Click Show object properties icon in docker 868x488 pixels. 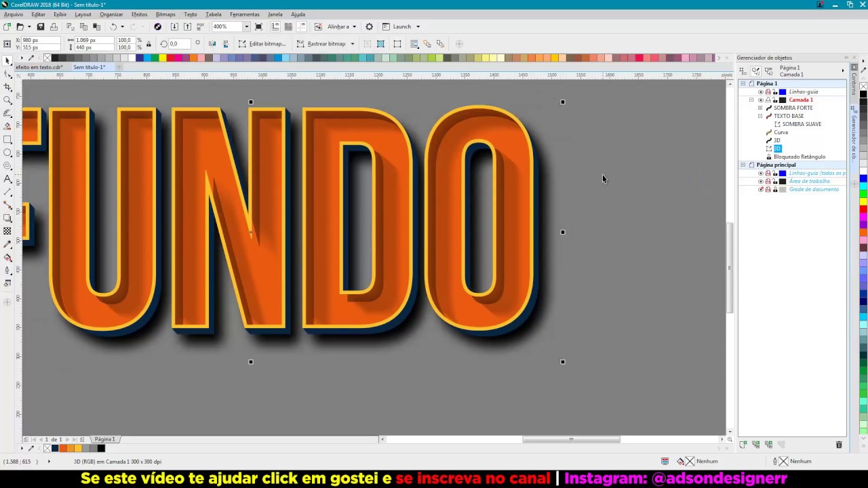742,70
